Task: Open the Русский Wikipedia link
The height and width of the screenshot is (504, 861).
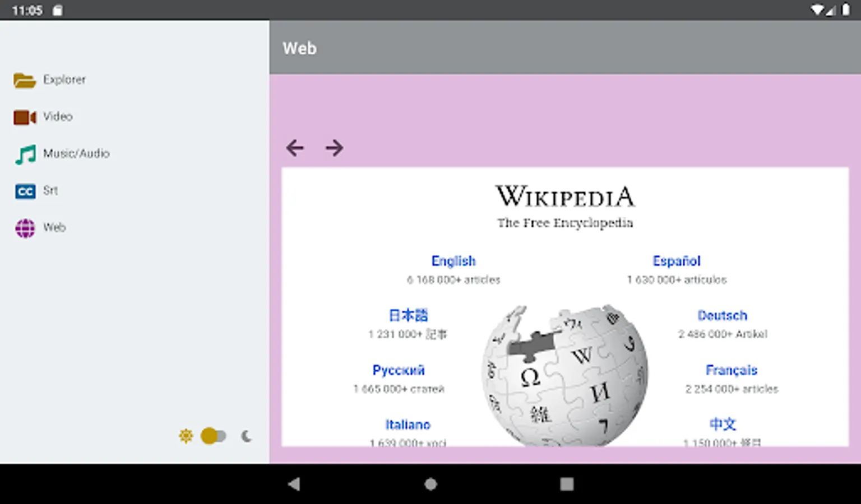Action: coord(399,370)
